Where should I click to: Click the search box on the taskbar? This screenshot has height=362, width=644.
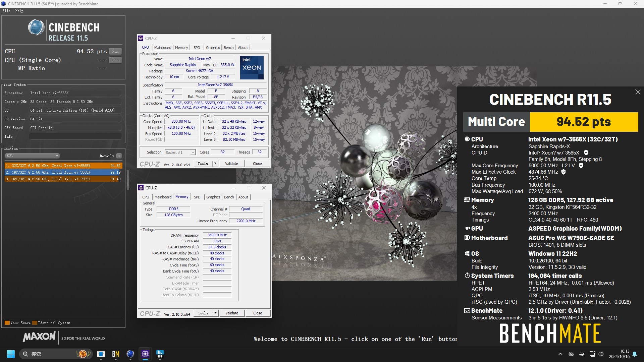click(55, 354)
